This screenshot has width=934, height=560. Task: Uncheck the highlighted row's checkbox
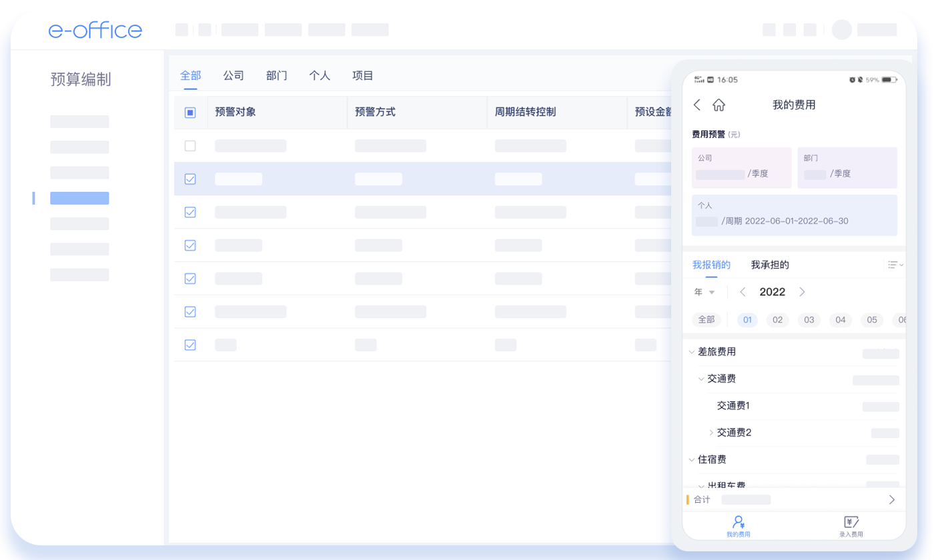(x=190, y=179)
